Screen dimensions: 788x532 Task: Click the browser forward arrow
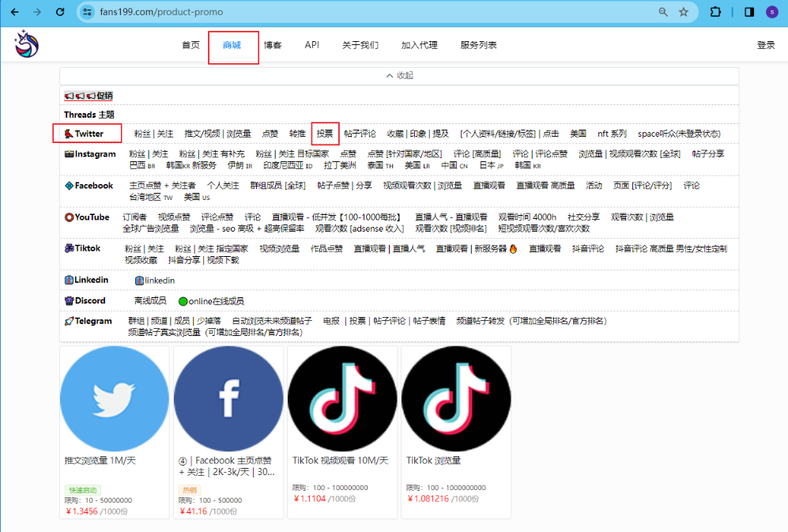37,12
